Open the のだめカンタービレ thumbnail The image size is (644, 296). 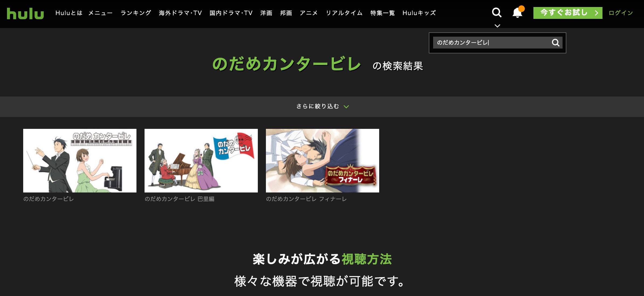pyautogui.click(x=80, y=160)
